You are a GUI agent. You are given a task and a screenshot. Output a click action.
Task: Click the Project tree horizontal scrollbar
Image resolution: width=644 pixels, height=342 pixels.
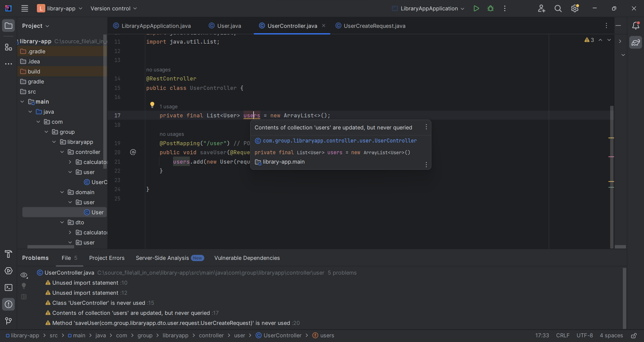click(51, 247)
